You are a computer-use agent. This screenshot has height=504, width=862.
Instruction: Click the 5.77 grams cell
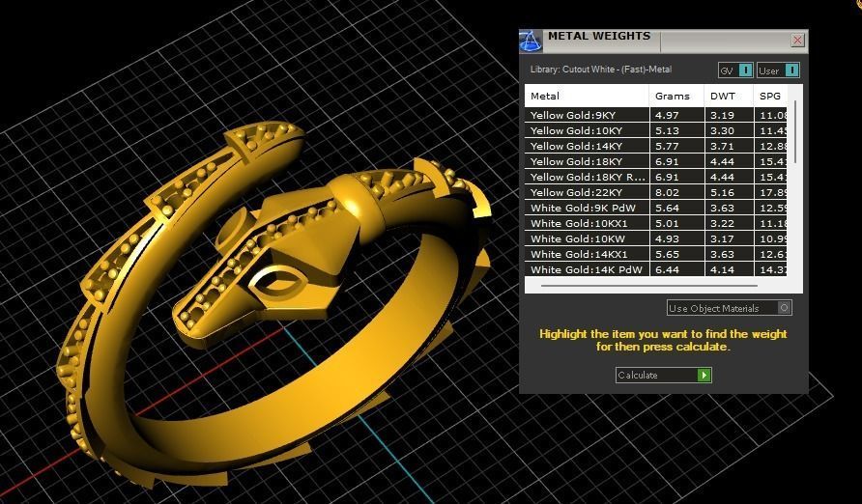tap(676, 146)
